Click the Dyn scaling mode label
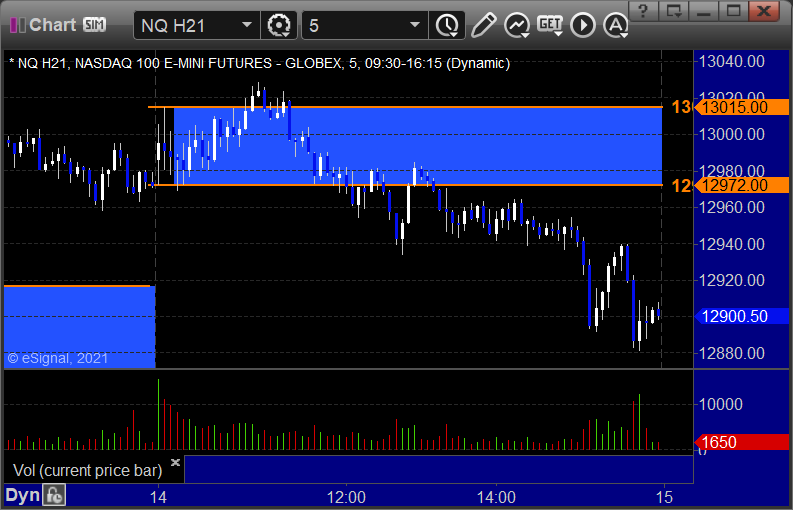Screen dimensions: 793x510 (22, 495)
